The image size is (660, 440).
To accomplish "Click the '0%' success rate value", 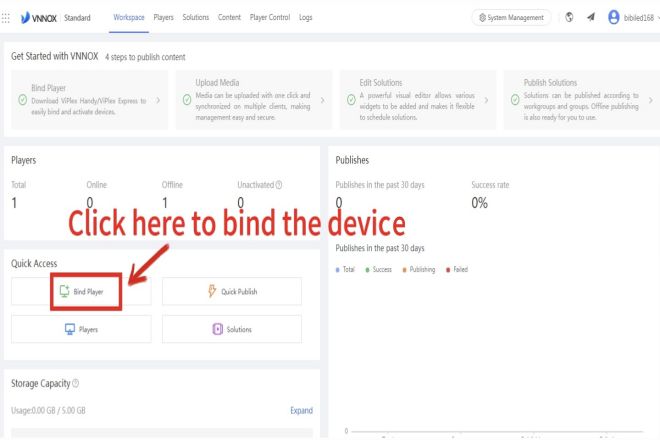I will [479, 203].
